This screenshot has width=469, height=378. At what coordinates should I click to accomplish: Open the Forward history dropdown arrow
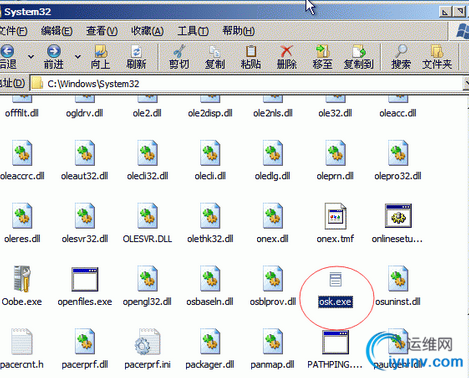point(78,57)
